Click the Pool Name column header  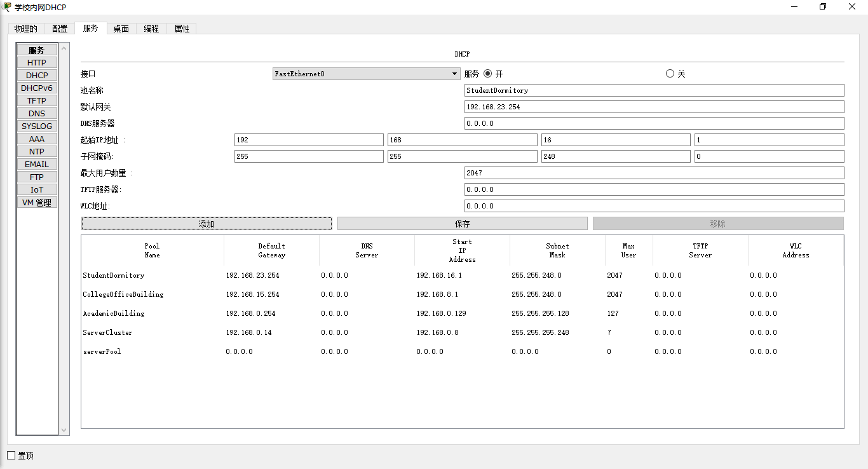153,250
